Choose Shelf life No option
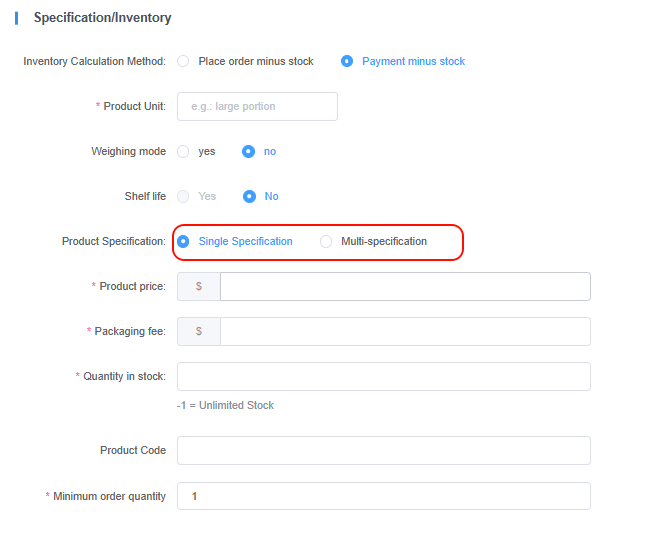The width and height of the screenshot is (661, 558). 249,196
